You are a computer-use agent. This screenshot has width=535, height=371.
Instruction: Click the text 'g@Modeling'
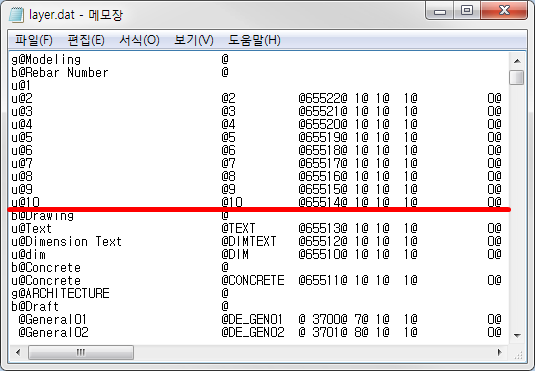point(46,60)
